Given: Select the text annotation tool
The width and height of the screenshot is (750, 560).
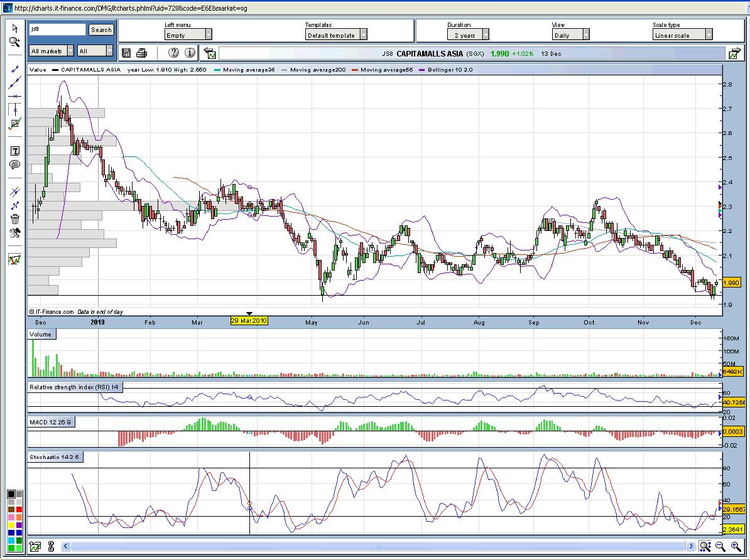Looking at the screenshot, I should (x=15, y=151).
